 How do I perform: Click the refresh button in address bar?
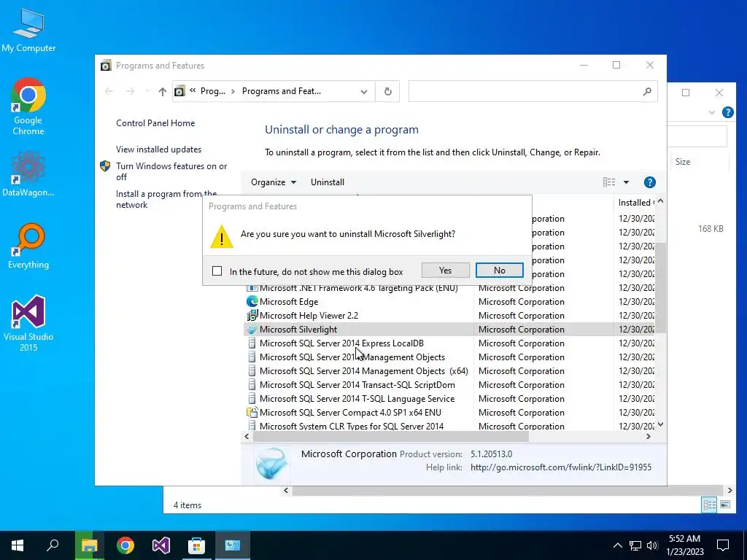[388, 91]
